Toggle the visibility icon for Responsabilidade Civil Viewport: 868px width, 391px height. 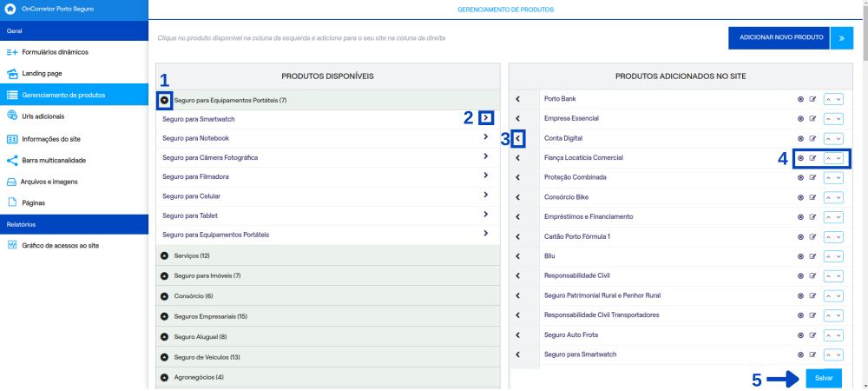tap(800, 275)
